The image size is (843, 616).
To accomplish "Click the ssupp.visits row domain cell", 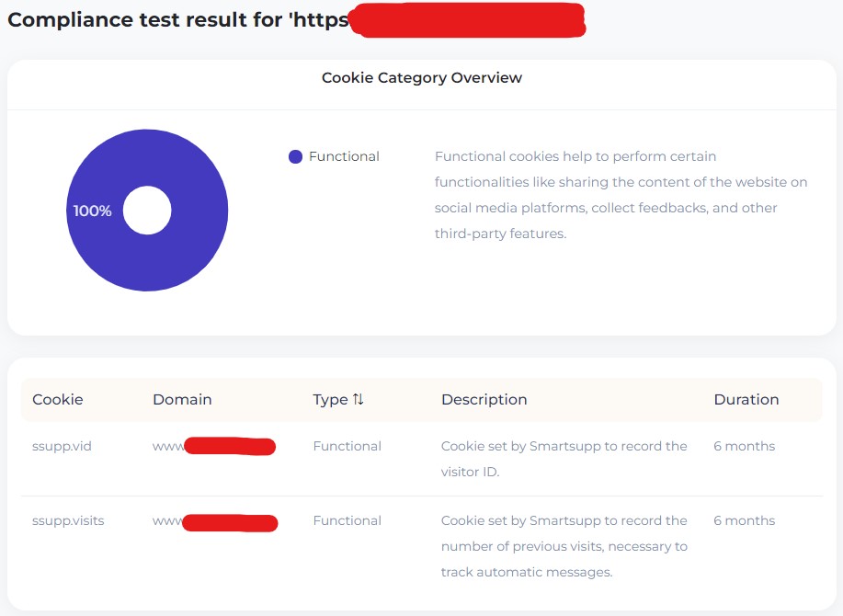I will click(x=215, y=522).
